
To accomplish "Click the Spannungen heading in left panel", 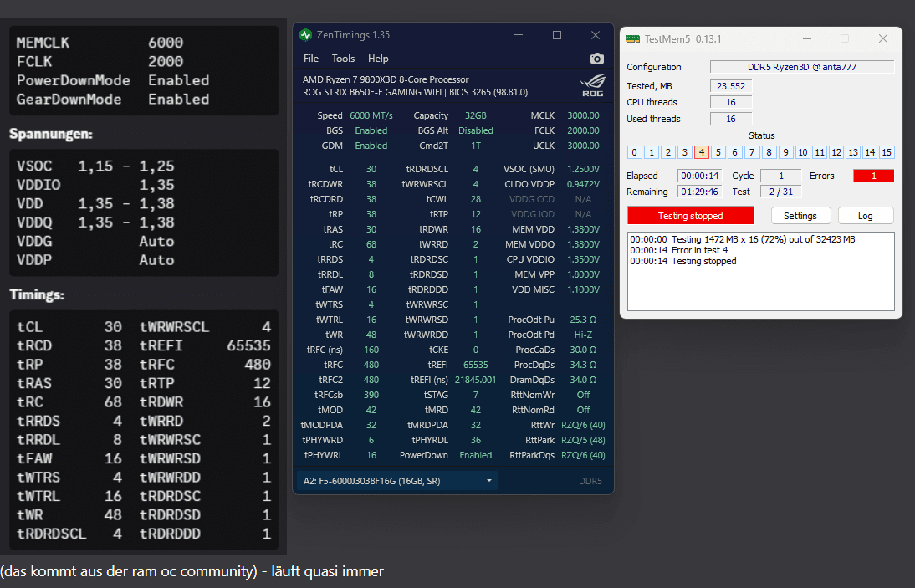I will tap(51, 134).
